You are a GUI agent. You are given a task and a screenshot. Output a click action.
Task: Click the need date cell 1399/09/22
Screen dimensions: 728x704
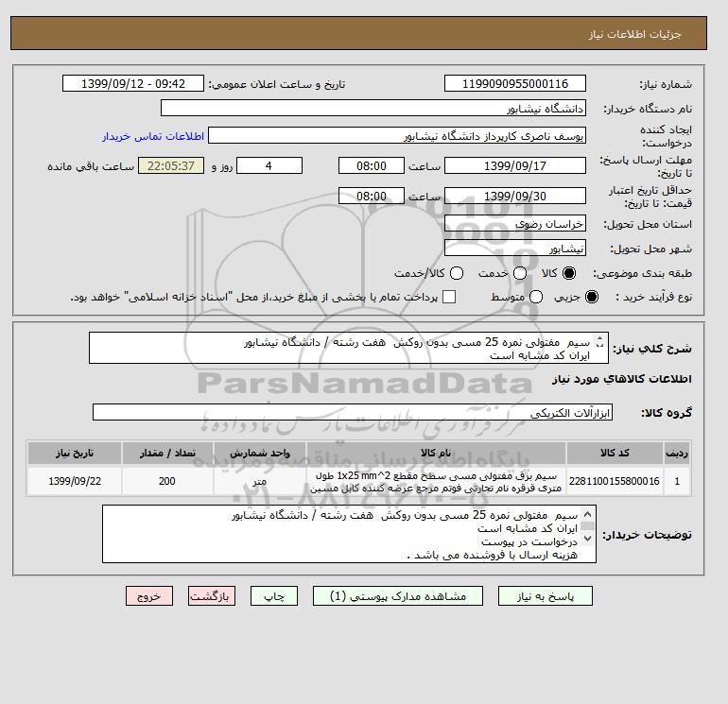[x=75, y=481]
